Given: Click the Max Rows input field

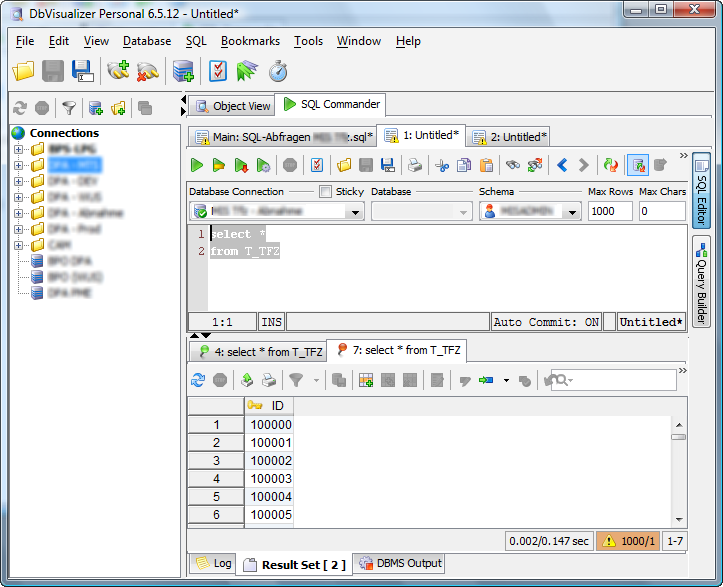Looking at the screenshot, I should 610,211.
